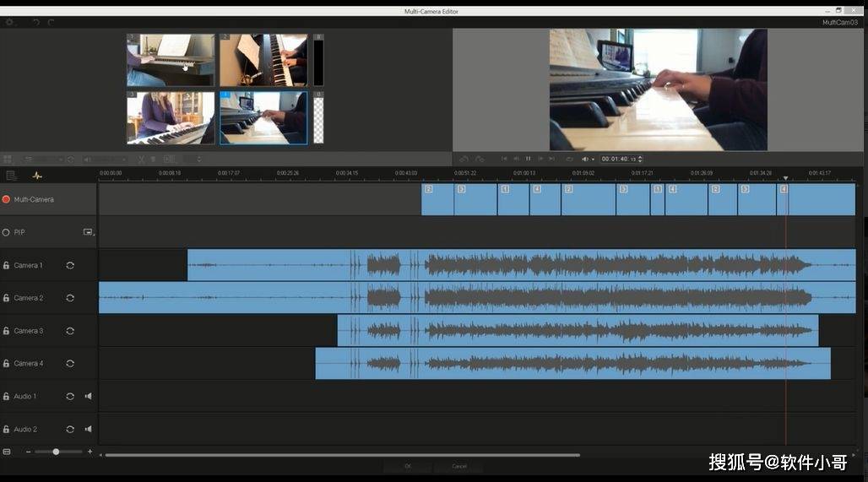Click the sync icon on Camera 3

[70, 331]
